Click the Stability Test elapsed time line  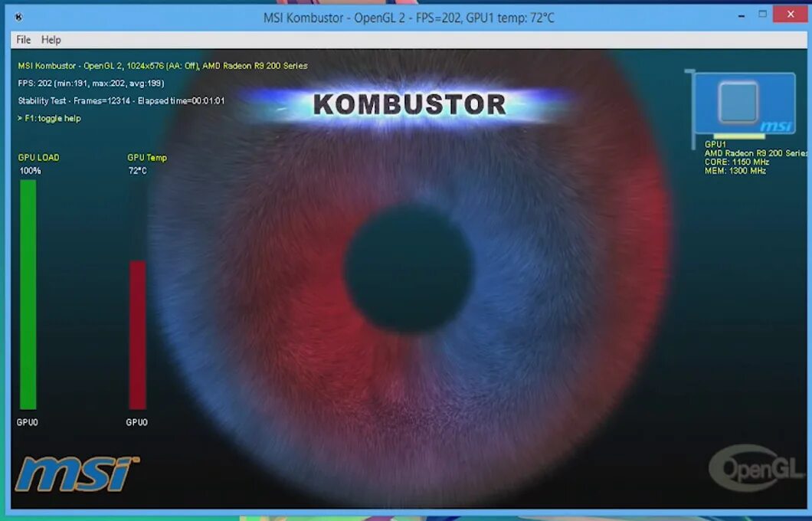pyautogui.click(x=121, y=101)
